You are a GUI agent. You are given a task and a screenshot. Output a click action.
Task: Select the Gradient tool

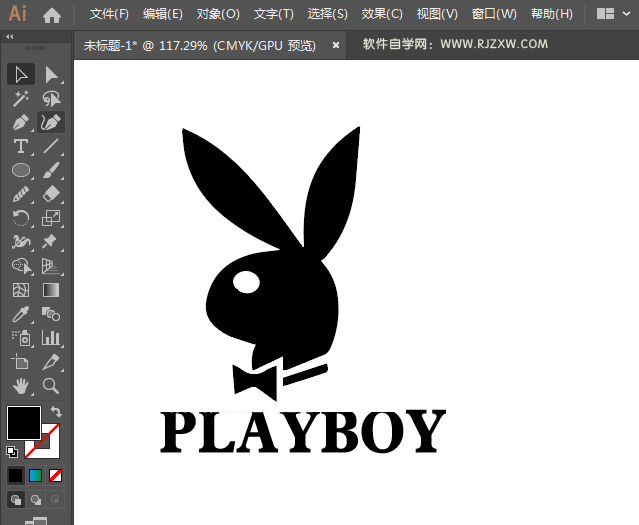tap(51, 290)
